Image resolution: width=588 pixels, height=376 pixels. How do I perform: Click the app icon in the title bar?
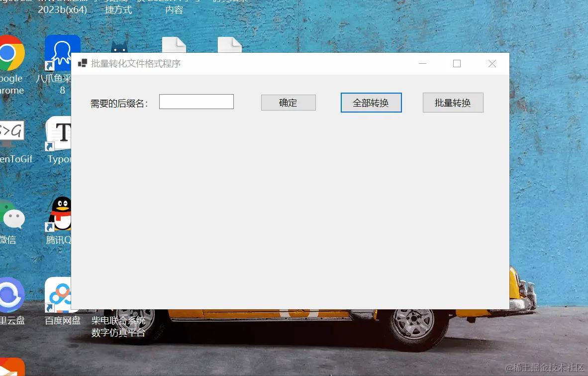click(82, 63)
